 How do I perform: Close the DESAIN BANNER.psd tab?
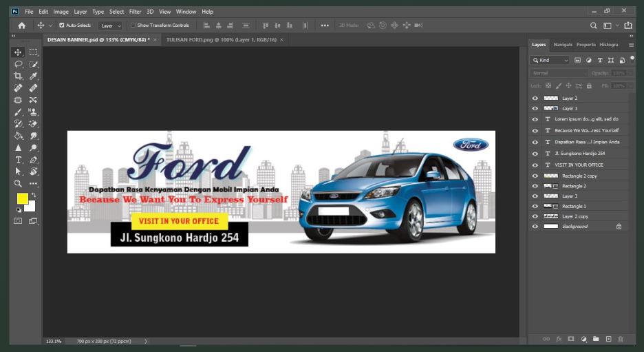pyautogui.click(x=155, y=40)
